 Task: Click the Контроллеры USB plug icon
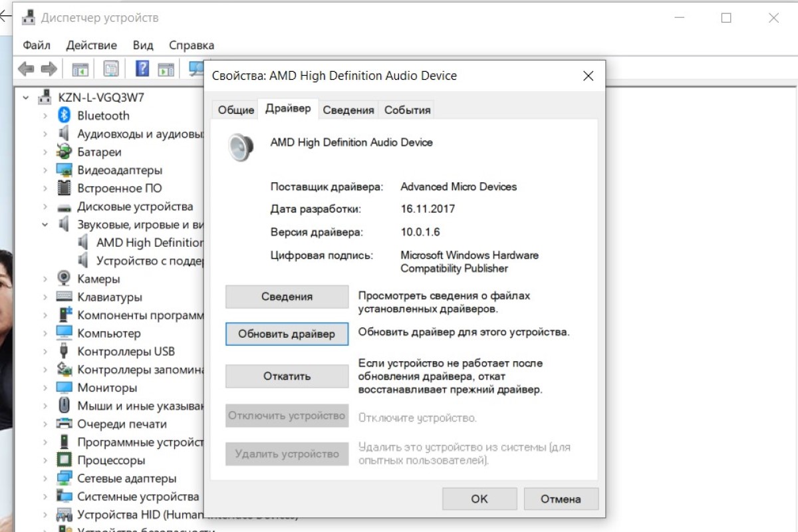click(x=65, y=351)
